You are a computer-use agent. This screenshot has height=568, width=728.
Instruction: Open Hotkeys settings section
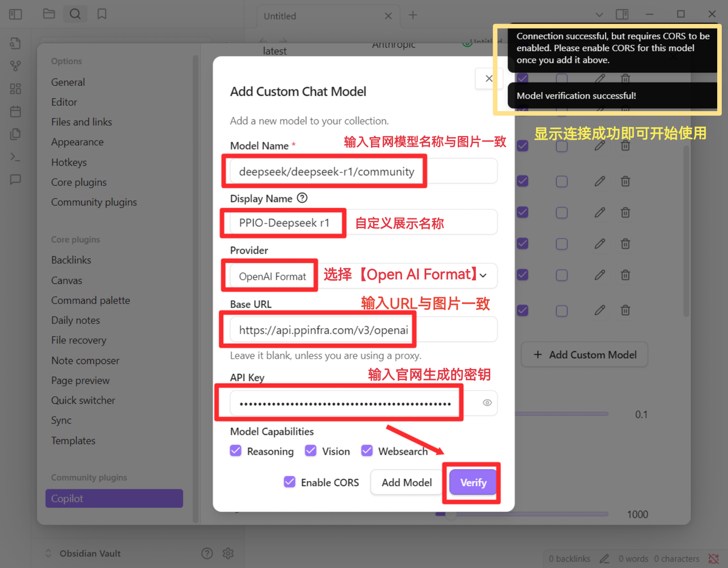(69, 162)
